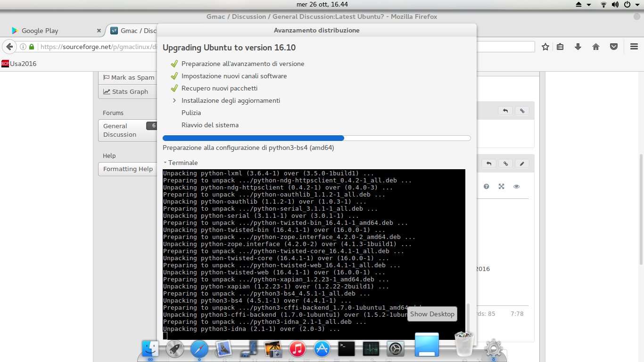Screen dimensions: 644x362
Task: Open the Terminal icon in dock
Action: coord(347,349)
